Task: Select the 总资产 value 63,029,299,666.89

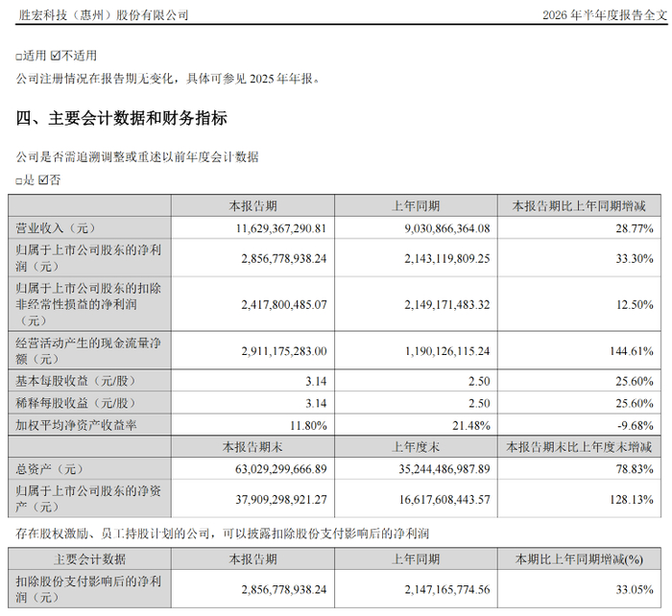Action: coord(281,469)
